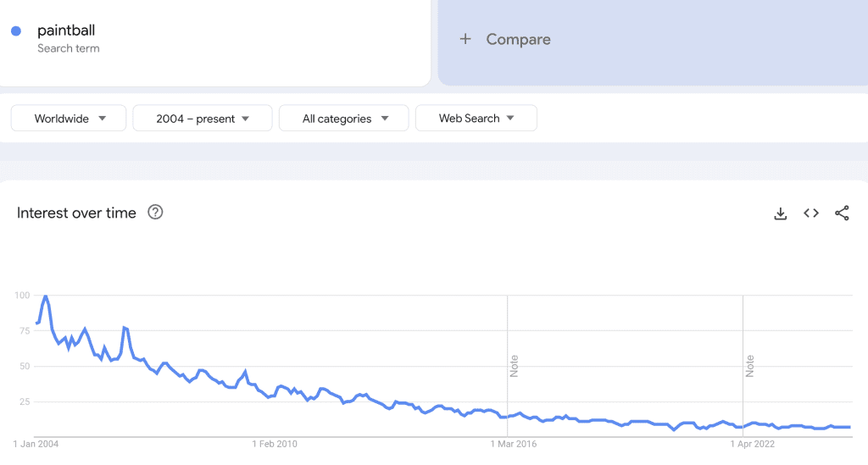Image resolution: width=868 pixels, height=465 pixels.
Task: Open the All categories dropdown
Action: point(343,119)
